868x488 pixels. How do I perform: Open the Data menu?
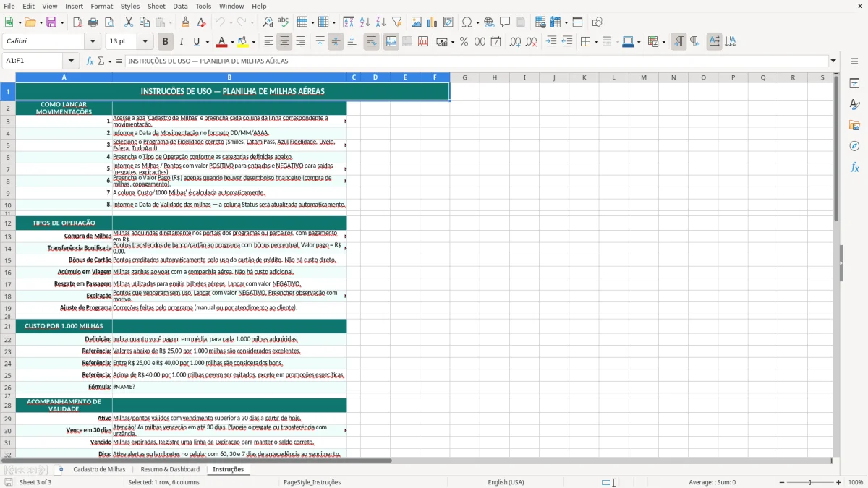click(x=180, y=6)
